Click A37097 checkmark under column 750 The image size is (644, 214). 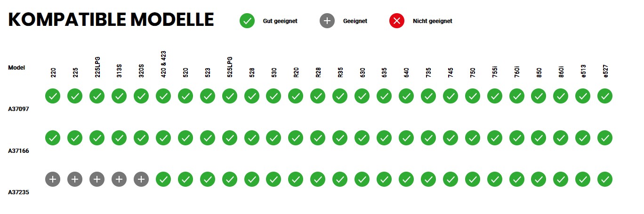[473, 96]
